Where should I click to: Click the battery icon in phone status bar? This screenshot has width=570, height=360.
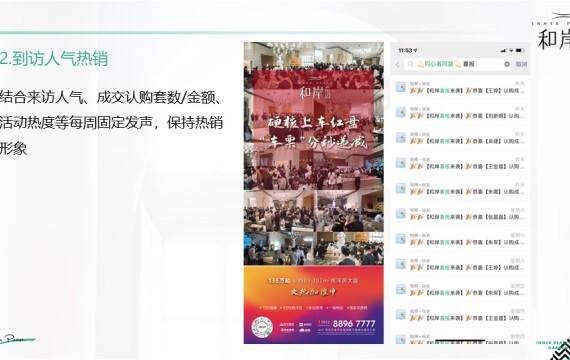click(x=520, y=50)
